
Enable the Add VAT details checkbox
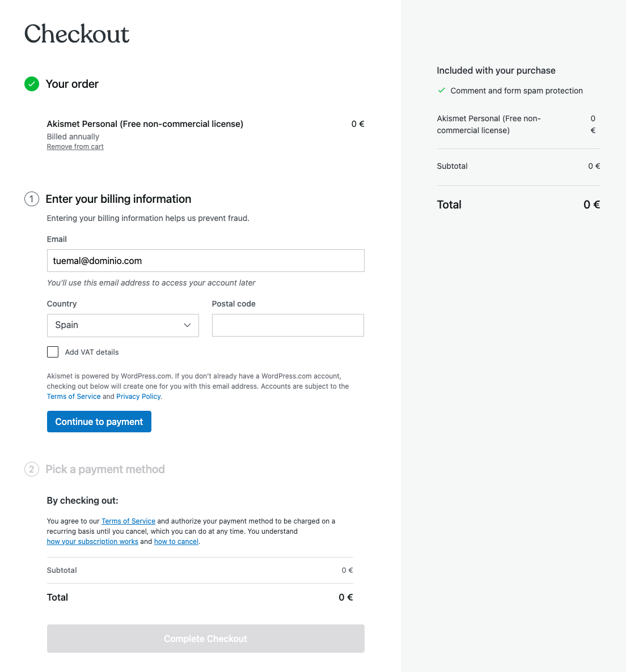(x=53, y=352)
